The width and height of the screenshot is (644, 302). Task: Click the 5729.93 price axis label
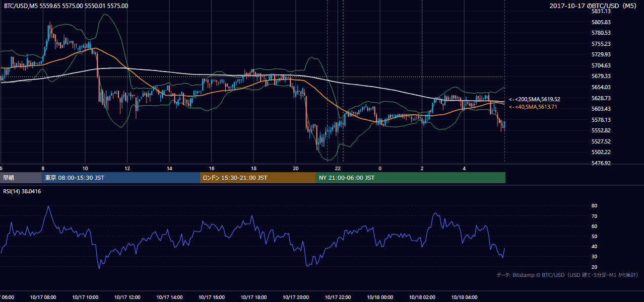pos(602,54)
